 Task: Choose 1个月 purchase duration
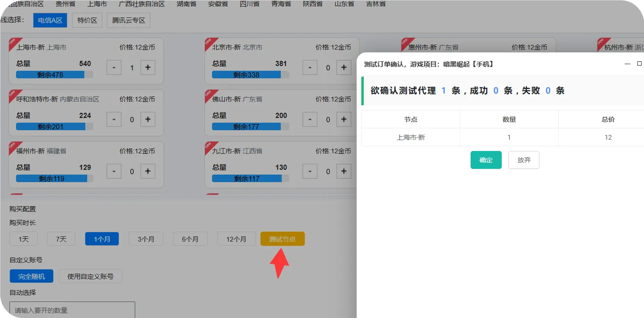pos(102,239)
